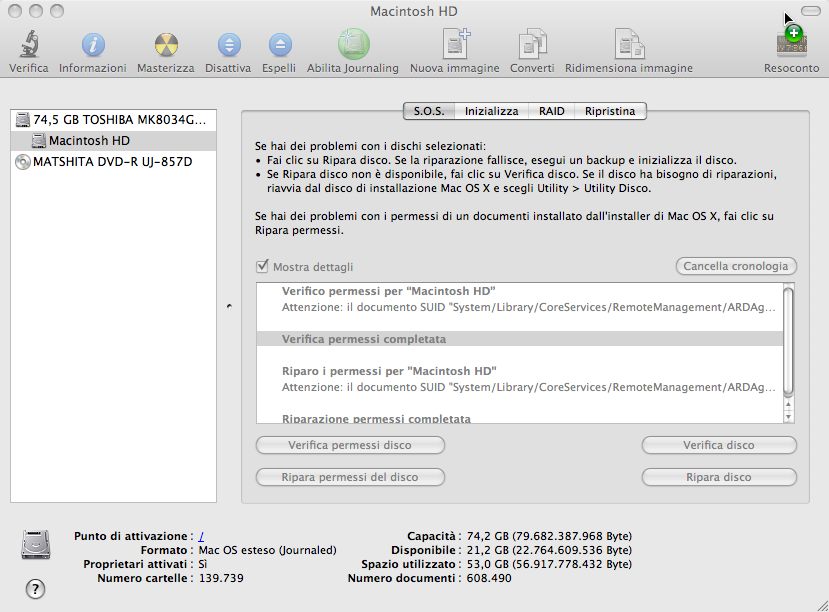Screen dimensions: 829x612
Task: Toggle the Mostra dettagli checkbox
Action: (262, 266)
